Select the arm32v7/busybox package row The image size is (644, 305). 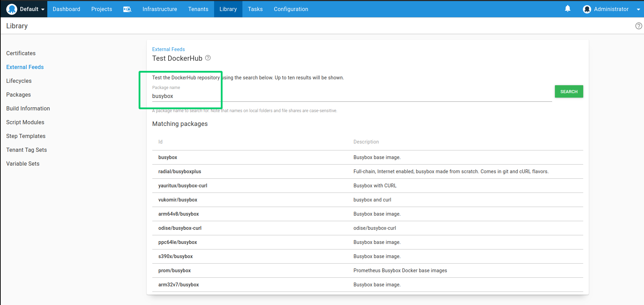367,285
